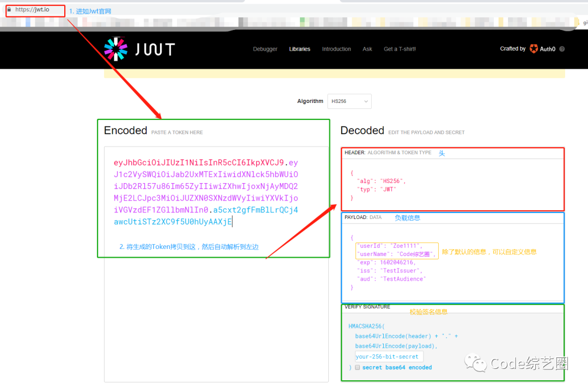Open the Introduction nav link
Screen dimensions: 588x389
[x=336, y=49]
